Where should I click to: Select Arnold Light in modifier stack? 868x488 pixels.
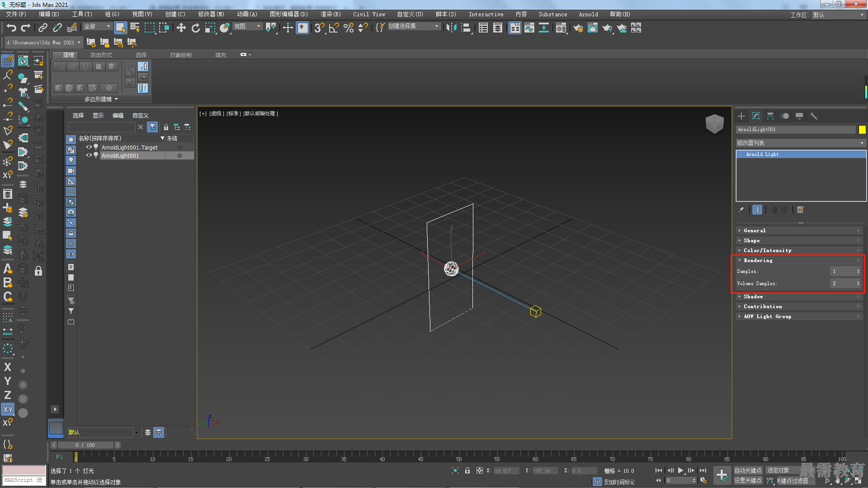point(801,154)
